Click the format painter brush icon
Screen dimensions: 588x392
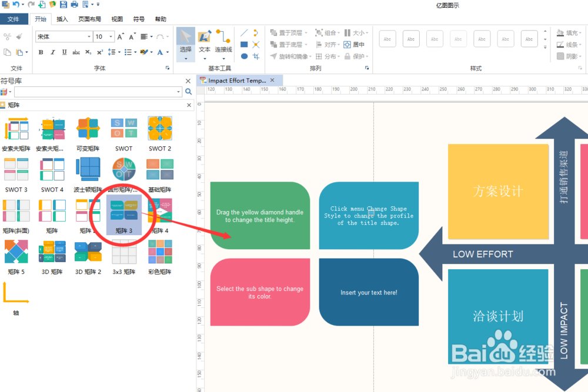click(19, 36)
